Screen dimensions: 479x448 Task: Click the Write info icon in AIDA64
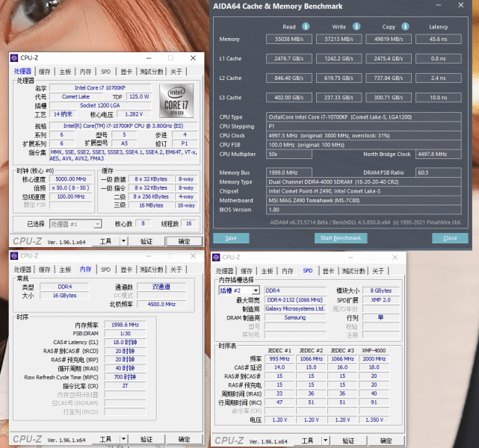coord(356,27)
